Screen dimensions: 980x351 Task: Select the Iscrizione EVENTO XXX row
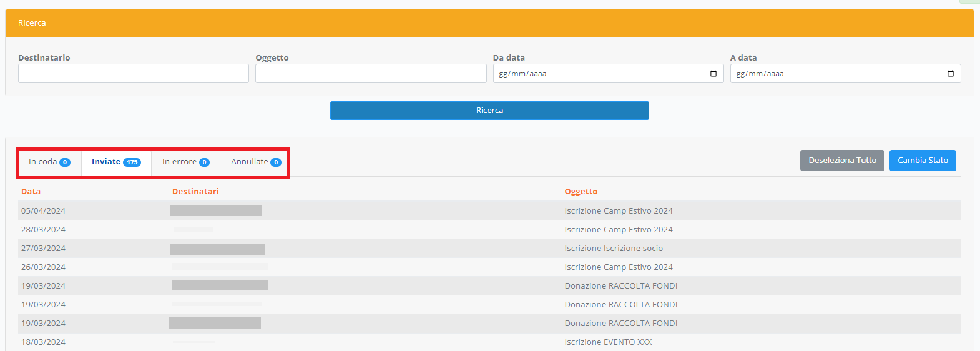(607, 342)
